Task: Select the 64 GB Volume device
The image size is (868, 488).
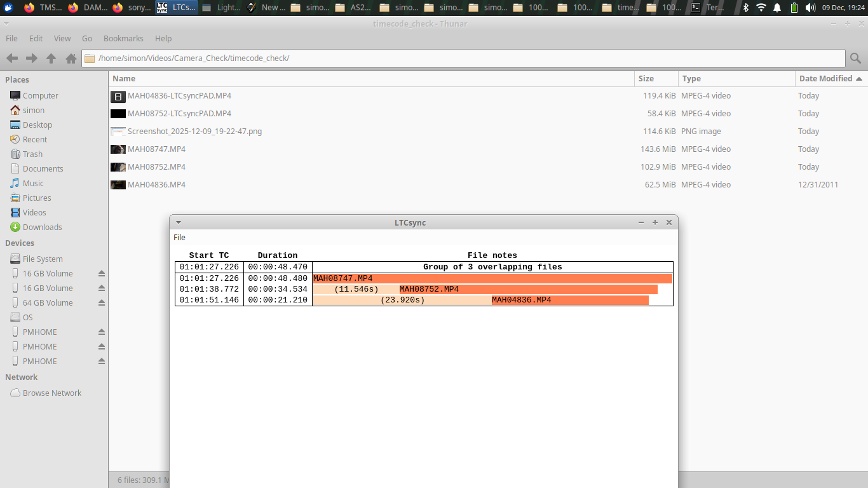Action: [x=48, y=302]
